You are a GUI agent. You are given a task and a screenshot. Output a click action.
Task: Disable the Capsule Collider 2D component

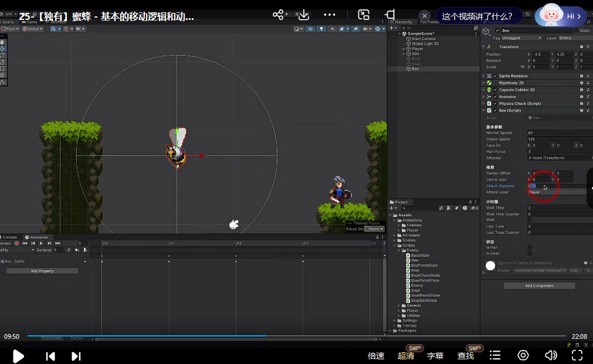[495, 90]
